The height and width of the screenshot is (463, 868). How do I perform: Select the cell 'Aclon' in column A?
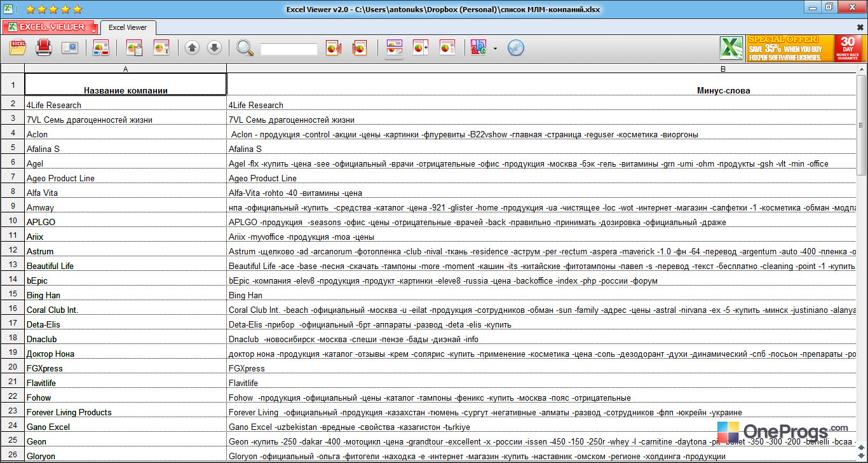125,133
